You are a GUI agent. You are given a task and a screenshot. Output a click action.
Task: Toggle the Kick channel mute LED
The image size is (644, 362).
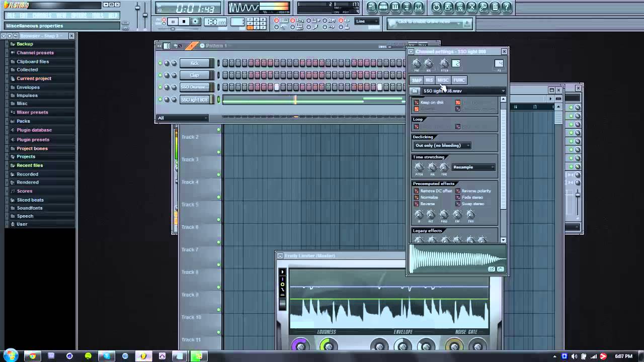click(160, 63)
